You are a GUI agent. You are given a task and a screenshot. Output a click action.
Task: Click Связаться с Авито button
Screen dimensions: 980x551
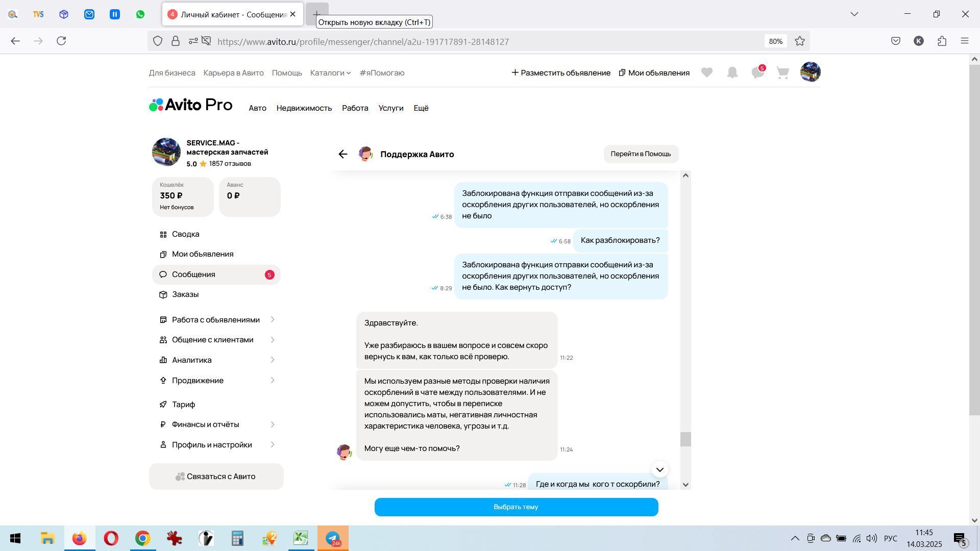[x=216, y=477]
